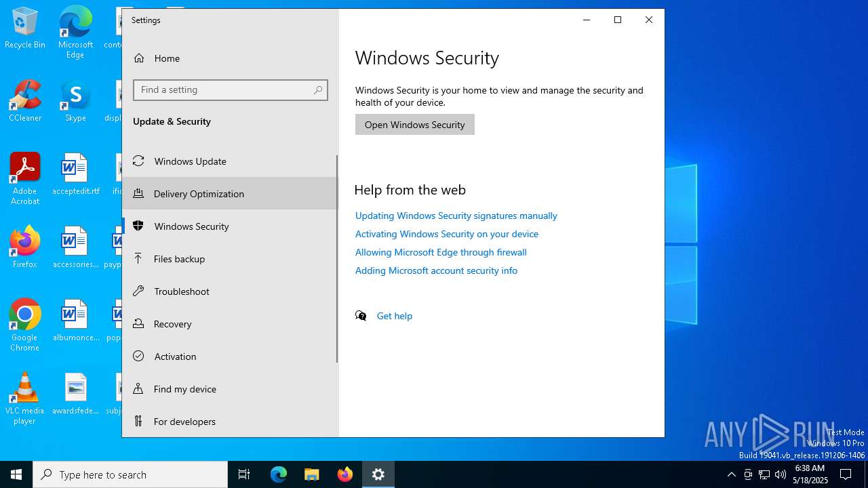Go to Activation section
The image size is (868, 488).
[x=230, y=356]
